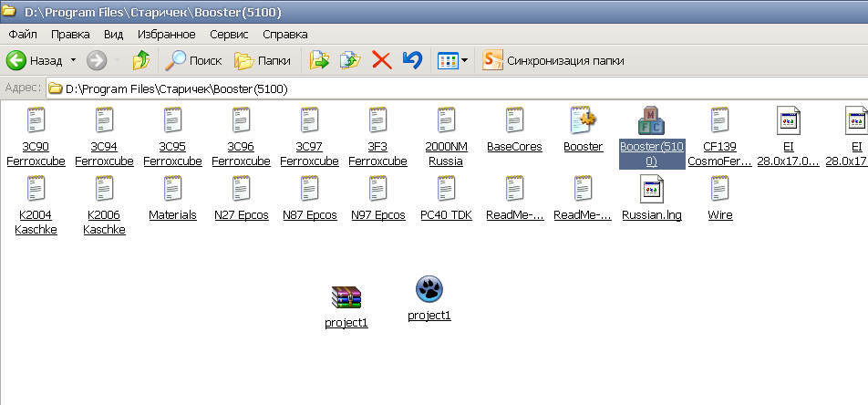Image resolution: width=868 pixels, height=405 pixels.
Task: Select the PC40 TDK file
Action: [x=446, y=198]
